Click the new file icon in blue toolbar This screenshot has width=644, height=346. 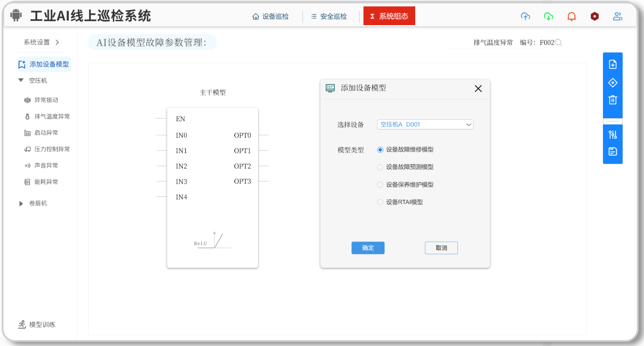613,64
